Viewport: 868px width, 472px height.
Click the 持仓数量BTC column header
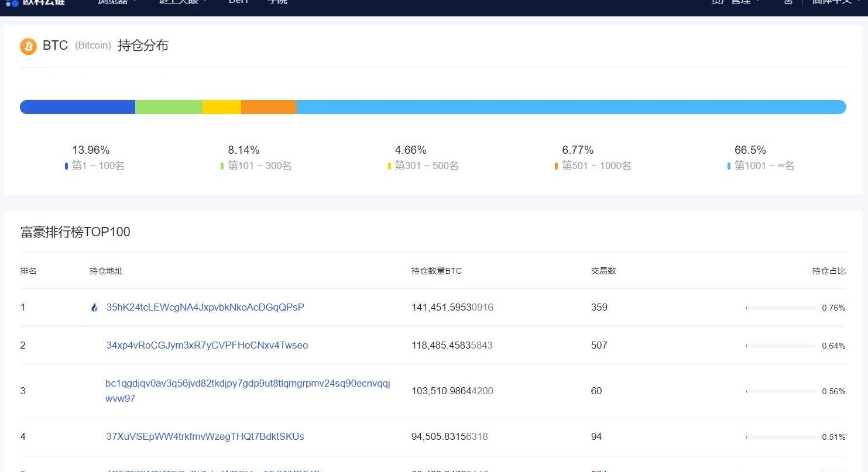tap(436, 271)
